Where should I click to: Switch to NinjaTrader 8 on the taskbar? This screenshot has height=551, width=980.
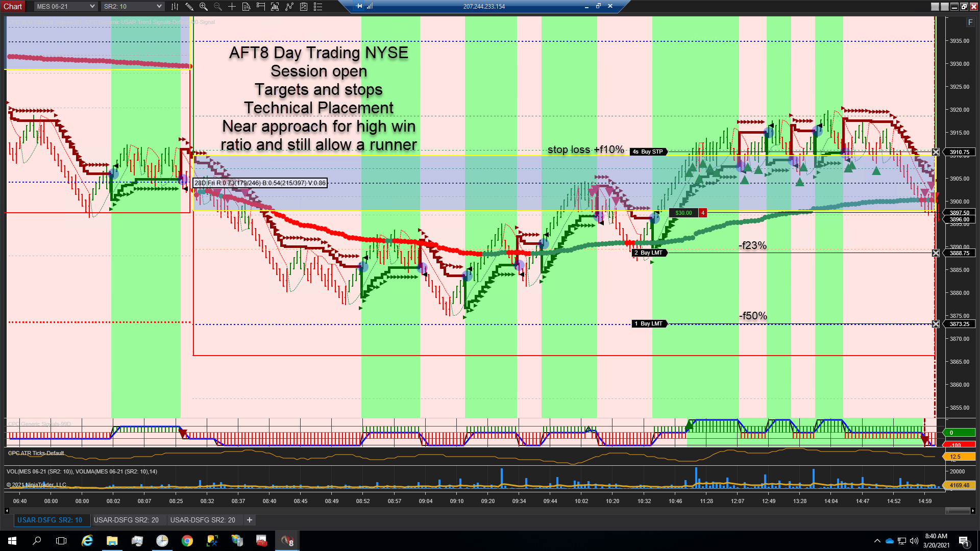click(287, 541)
